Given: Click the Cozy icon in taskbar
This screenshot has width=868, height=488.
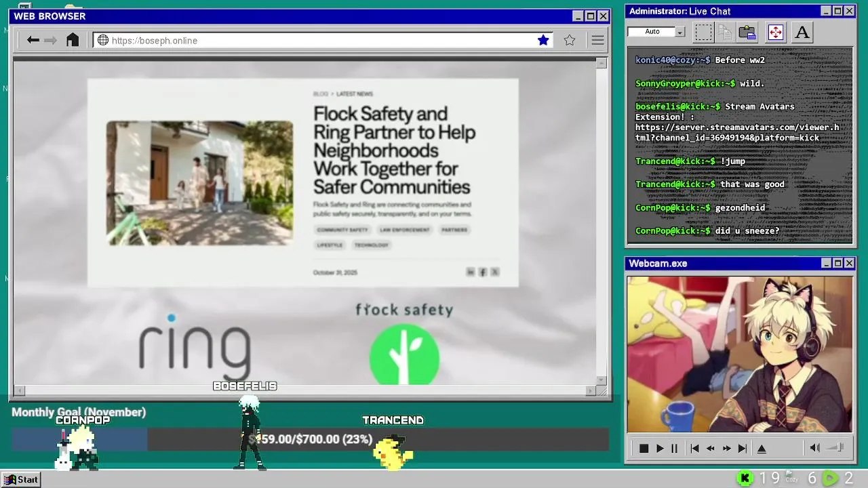Looking at the screenshot, I should [x=791, y=477].
